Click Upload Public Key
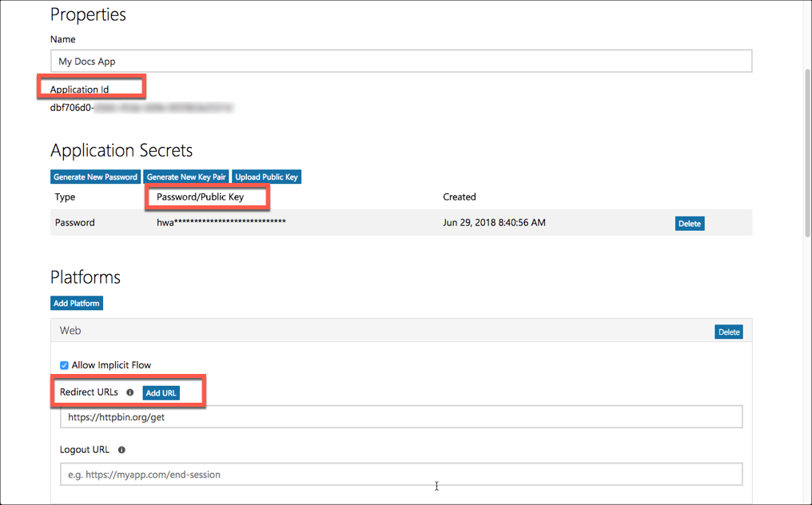Screen dimensions: 812x505 (266, 177)
